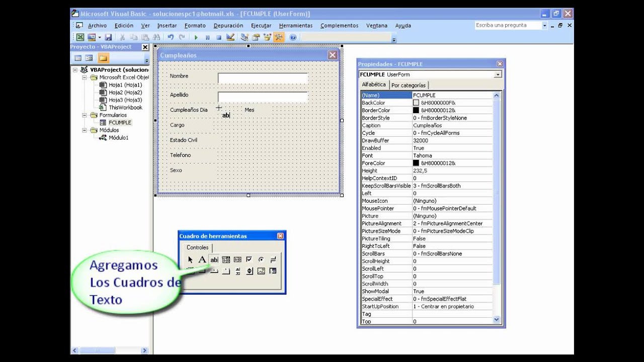Open Find with the binoculars icon

click(156, 37)
